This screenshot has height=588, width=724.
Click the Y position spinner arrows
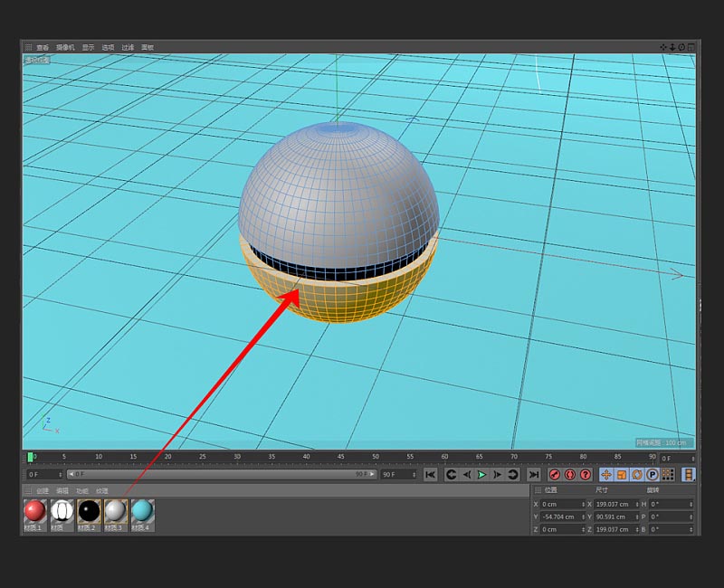[x=584, y=517]
